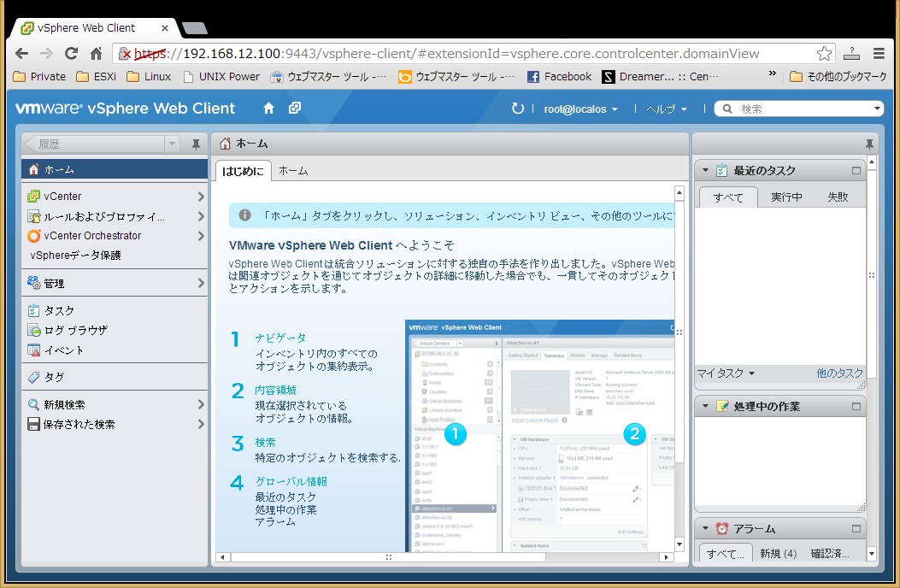The width and height of the screenshot is (900, 588).
Task: Select the 失敗 tasks tab
Action: point(838,197)
